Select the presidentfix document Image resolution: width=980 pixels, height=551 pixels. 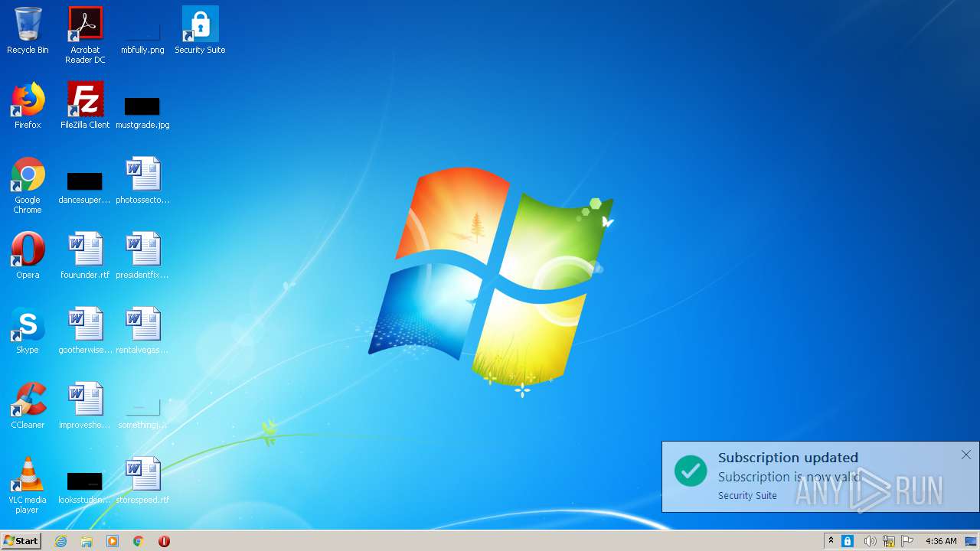point(142,256)
